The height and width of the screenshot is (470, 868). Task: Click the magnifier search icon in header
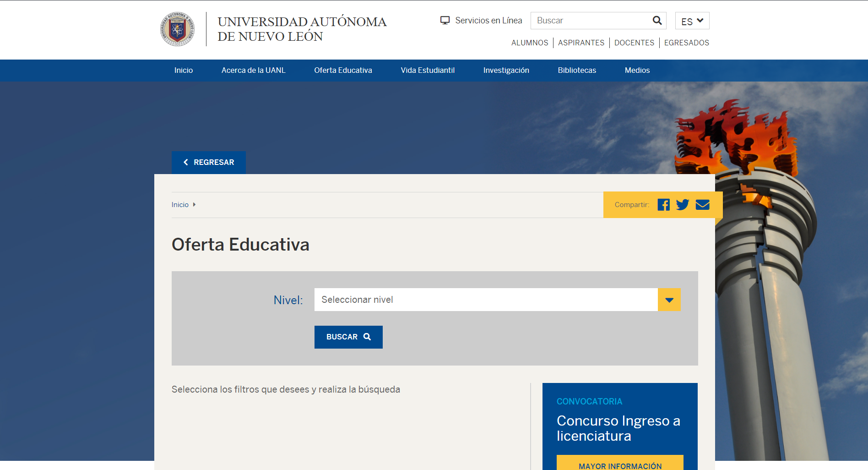coord(657,21)
